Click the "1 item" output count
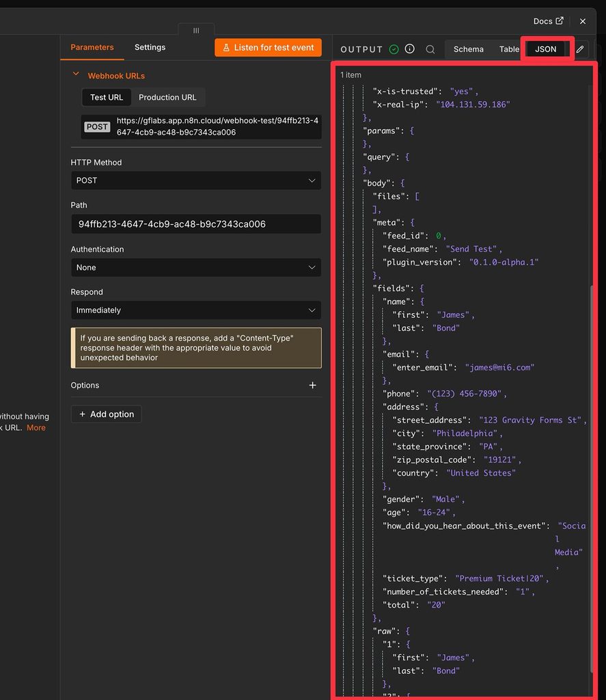 [350, 75]
